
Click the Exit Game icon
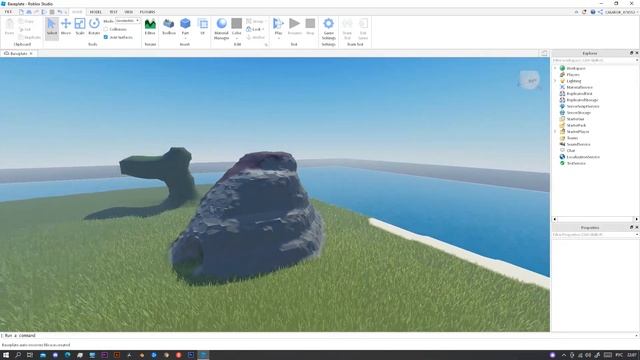coord(363,29)
